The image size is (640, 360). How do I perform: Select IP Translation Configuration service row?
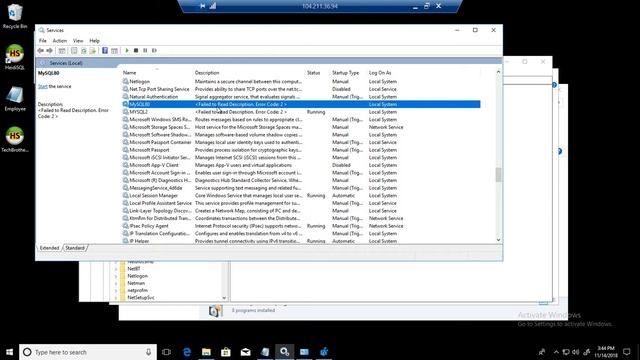pos(301,233)
